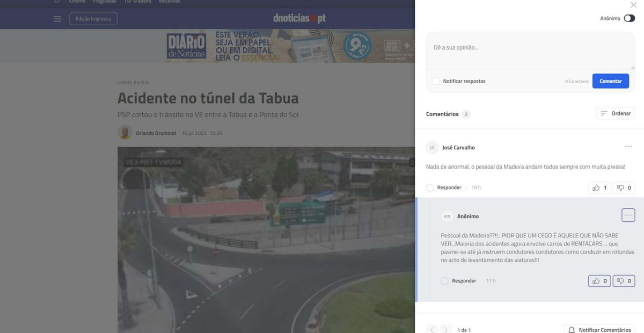Viewport: 644px width, 333px height.
Task: Click the Notificar Comentários bell button
Action: tap(599, 329)
